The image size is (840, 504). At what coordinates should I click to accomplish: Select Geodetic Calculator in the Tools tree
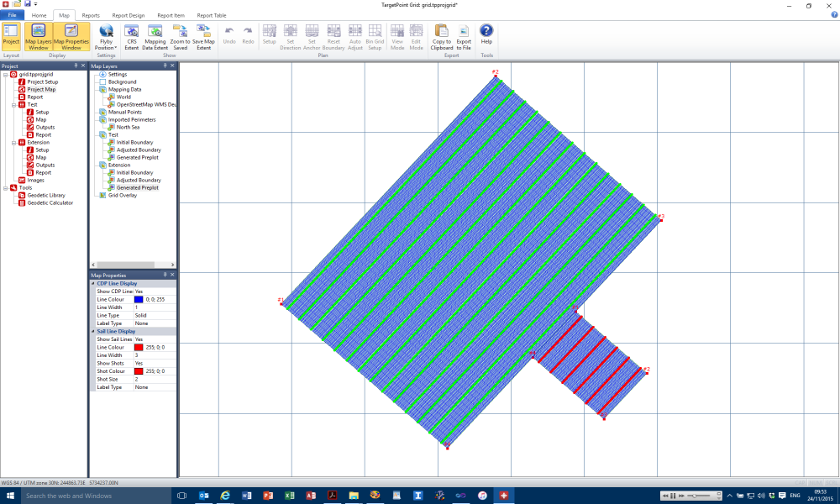(50, 202)
